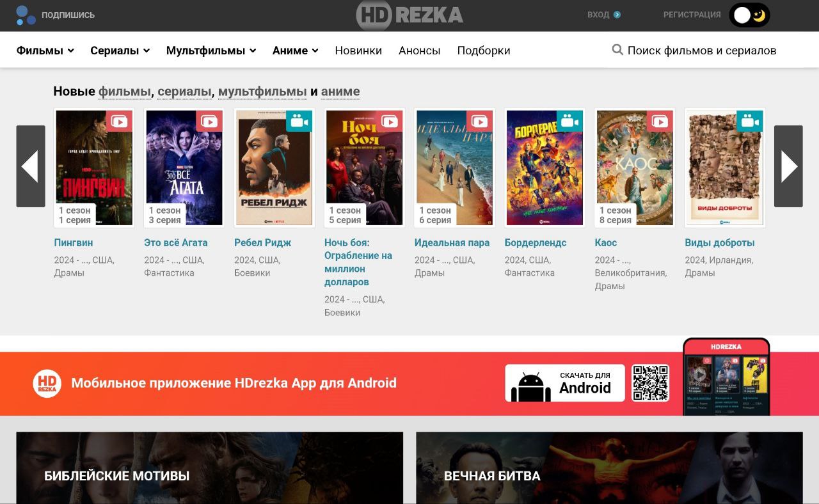Open the Новинки menu item
This screenshot has width=819, height=504.
(x=358, y=51)
